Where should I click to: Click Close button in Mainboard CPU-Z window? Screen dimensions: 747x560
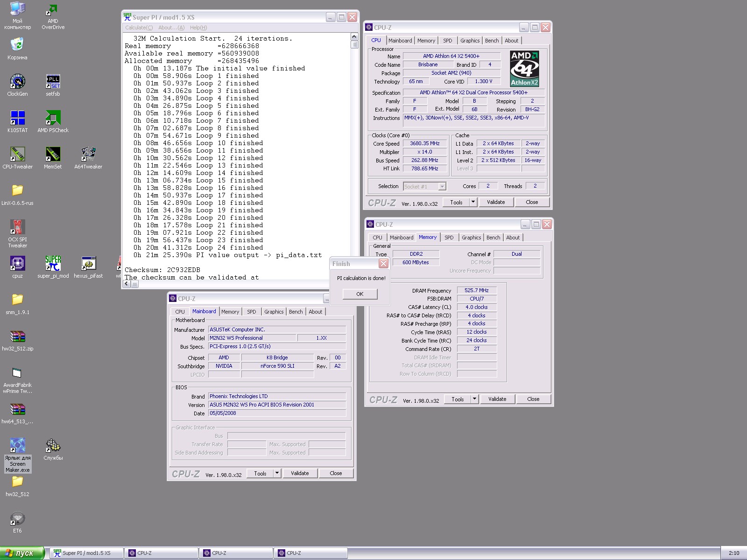point(336,473)
